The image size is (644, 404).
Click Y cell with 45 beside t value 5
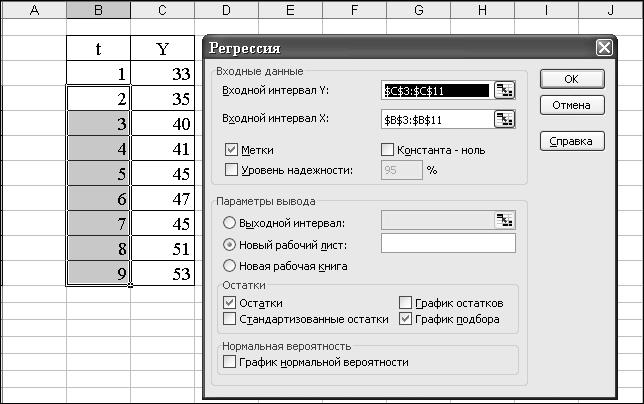tap(163, 174)
